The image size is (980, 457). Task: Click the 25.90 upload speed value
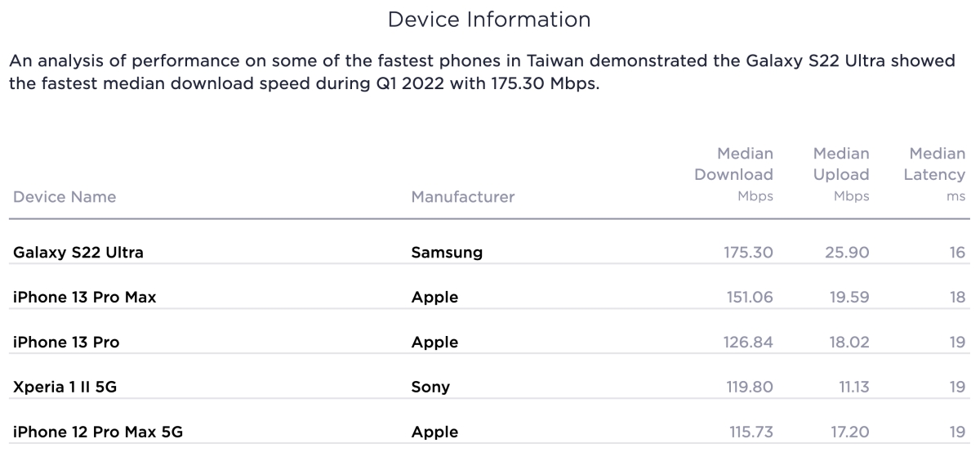[846, 253]
